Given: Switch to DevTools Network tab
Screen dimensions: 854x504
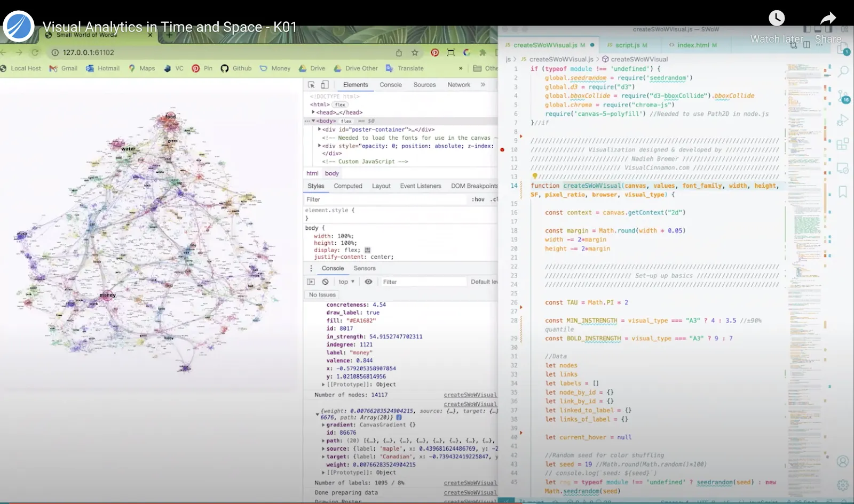Looking at the screenshot, I should pos(459,85).
